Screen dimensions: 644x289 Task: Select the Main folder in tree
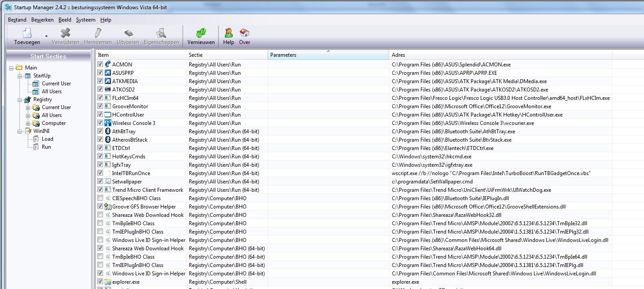(31, 68)
